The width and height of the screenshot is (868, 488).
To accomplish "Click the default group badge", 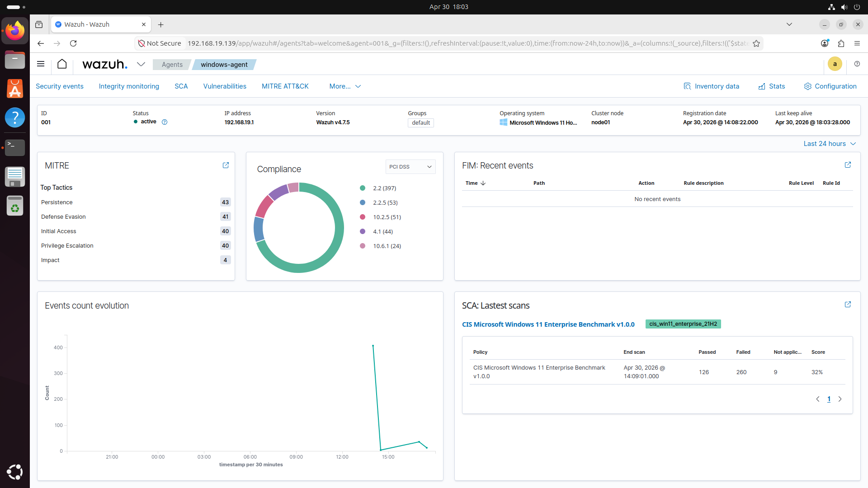I will pos(421,123).
